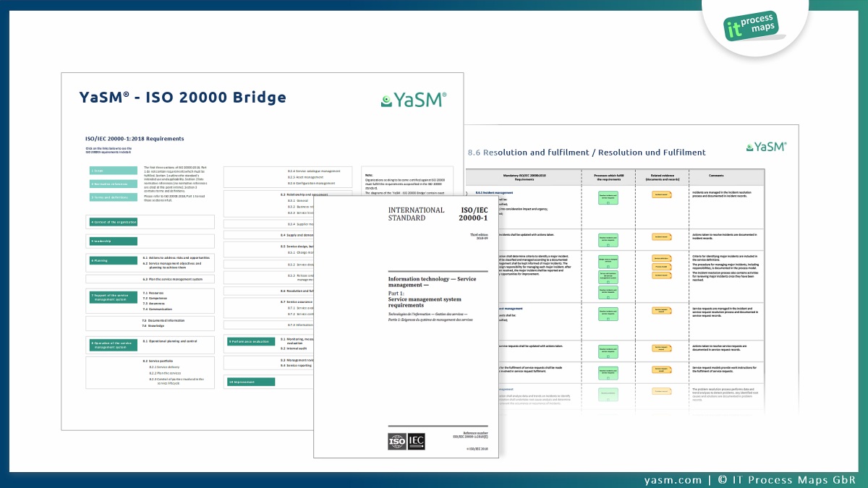Screen dimensions: 868x488
Task: Open the '9 Performance evaluation' section
Action: 250,341
